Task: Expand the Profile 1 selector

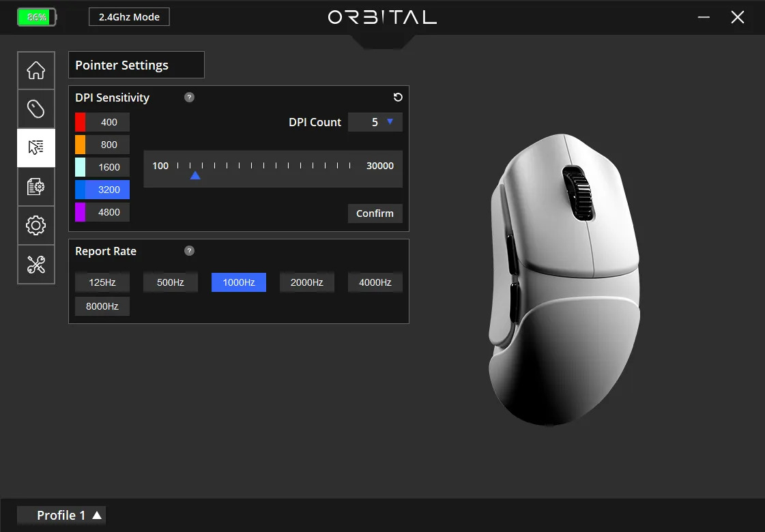Action: [61, 515]
